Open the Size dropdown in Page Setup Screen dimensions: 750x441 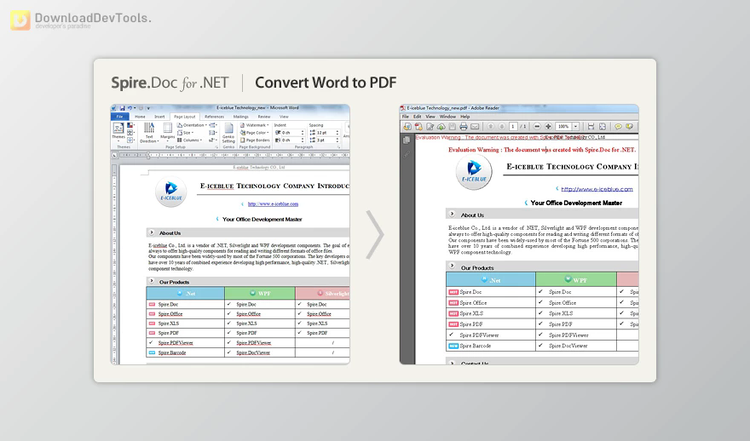[x=185, y=132]
